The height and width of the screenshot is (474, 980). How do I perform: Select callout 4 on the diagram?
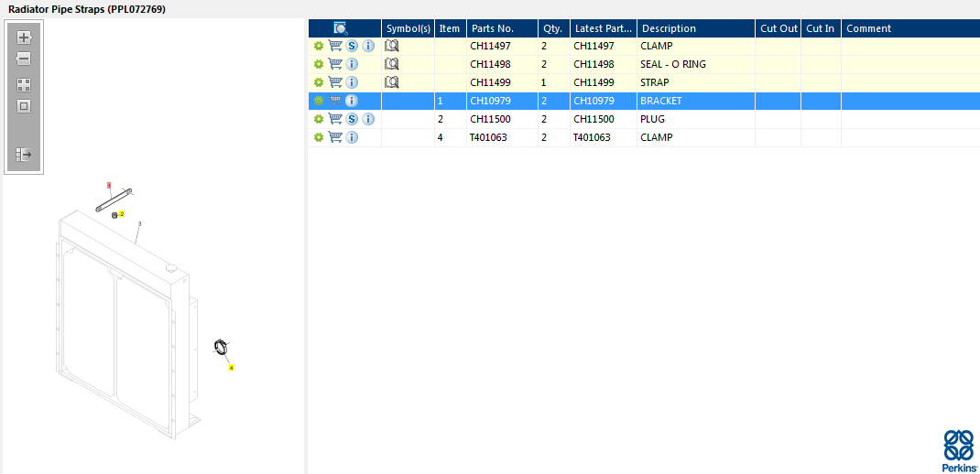point(231,368)
